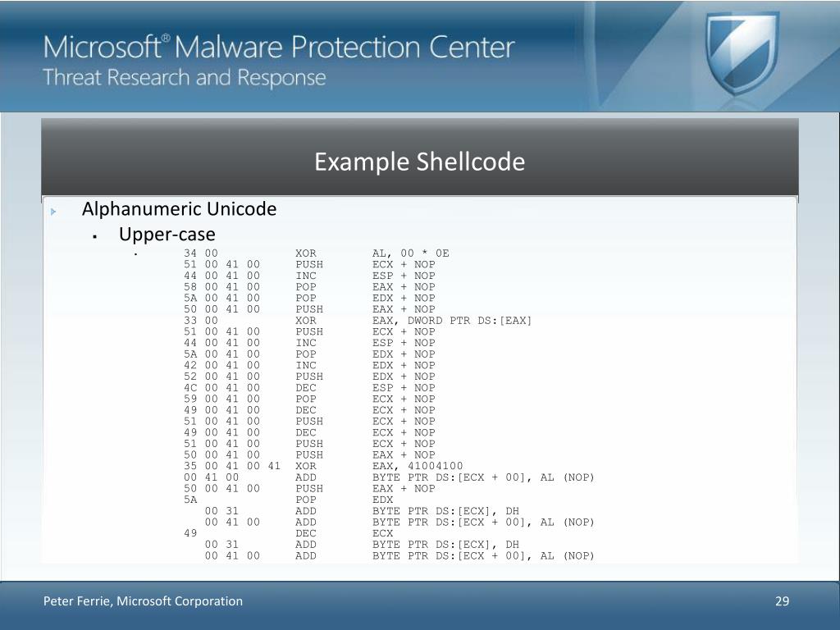Click the 4C DEC ESP + NOP line
Viewport: 840px width, 630px height.
coord(309,388)
